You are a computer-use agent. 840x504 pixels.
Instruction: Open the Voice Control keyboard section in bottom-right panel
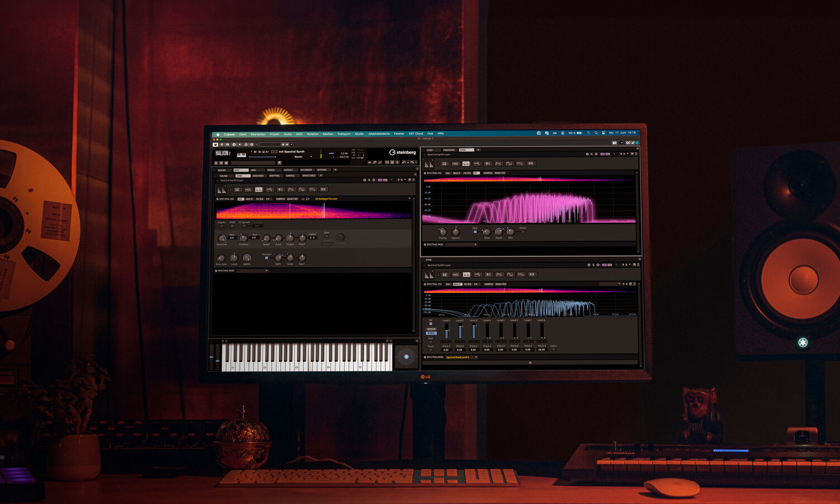pyautogui.click(x=445, y=274)
